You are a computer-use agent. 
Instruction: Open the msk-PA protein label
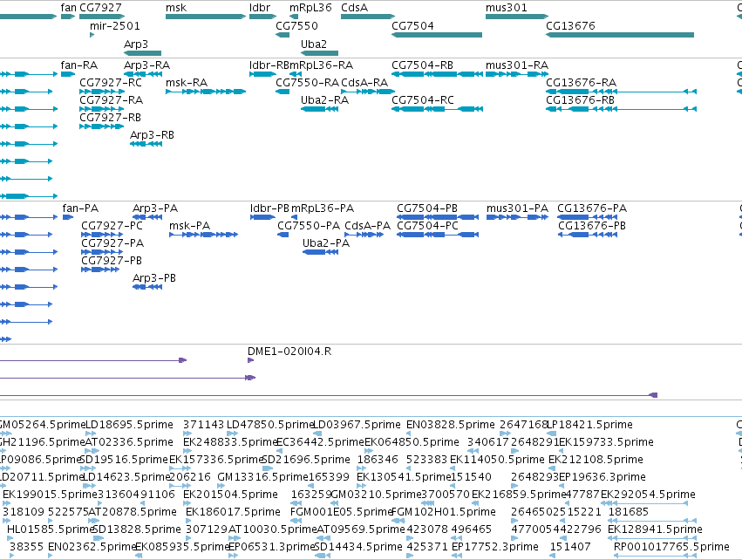pyautogui.click(x=190, y=226)
